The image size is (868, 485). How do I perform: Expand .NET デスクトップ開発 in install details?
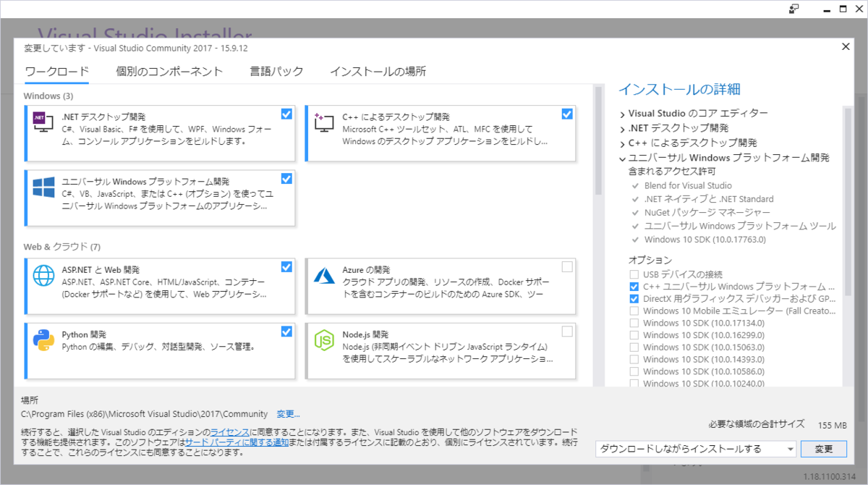coord(622,128)
